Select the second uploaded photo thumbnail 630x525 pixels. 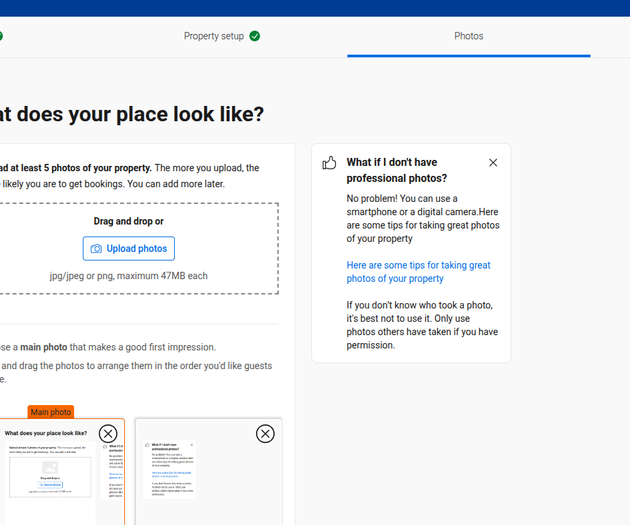[x=209, y=472]
